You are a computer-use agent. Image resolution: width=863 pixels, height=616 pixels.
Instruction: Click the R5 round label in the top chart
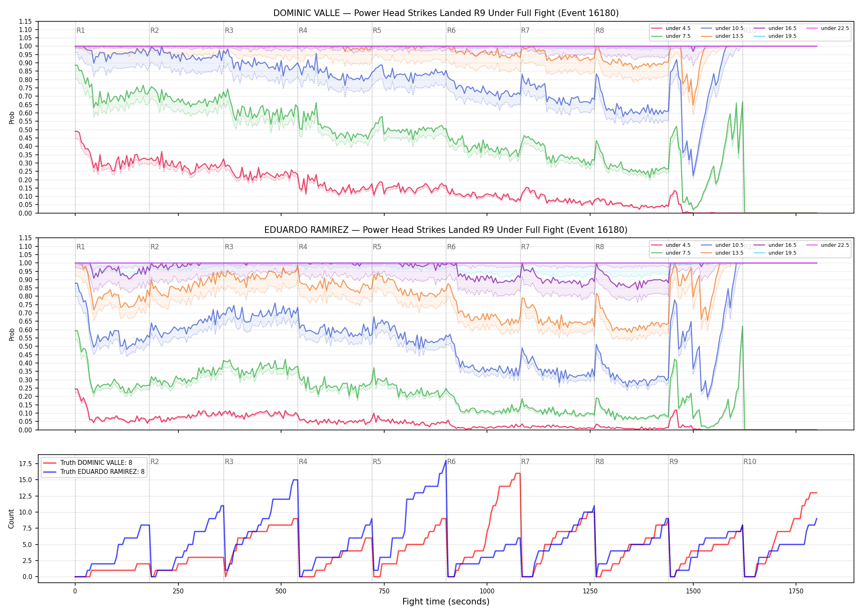click(x=377, y=30)
